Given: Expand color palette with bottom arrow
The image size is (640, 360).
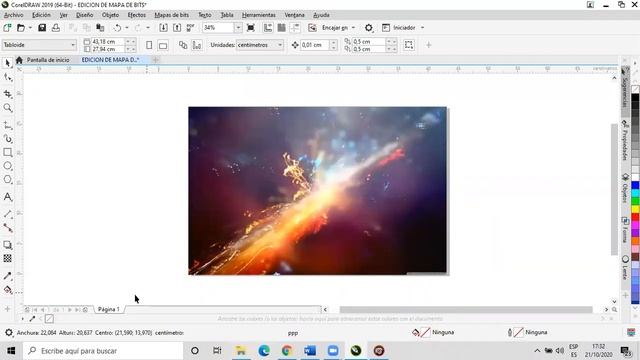Looking at the screenshot, I should click(635, 309).
